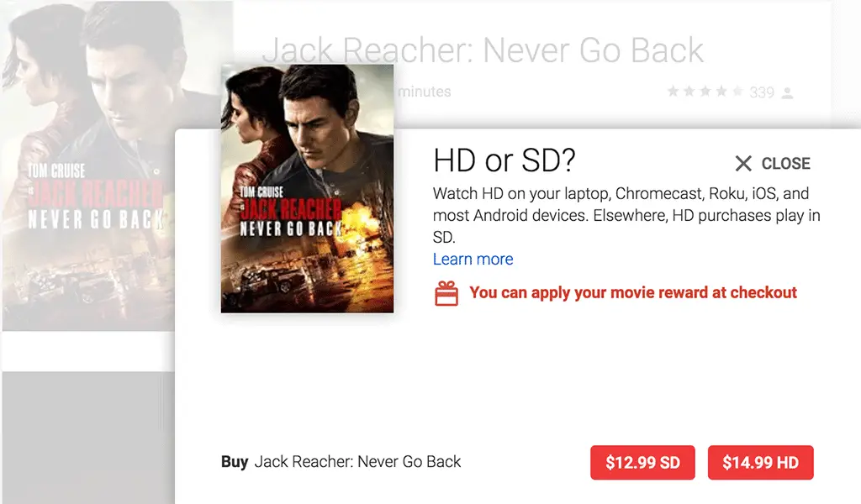Viewport: 861px width, 504px height.
Task: Click the movie reward at checkout message
Action: (632, 292)
